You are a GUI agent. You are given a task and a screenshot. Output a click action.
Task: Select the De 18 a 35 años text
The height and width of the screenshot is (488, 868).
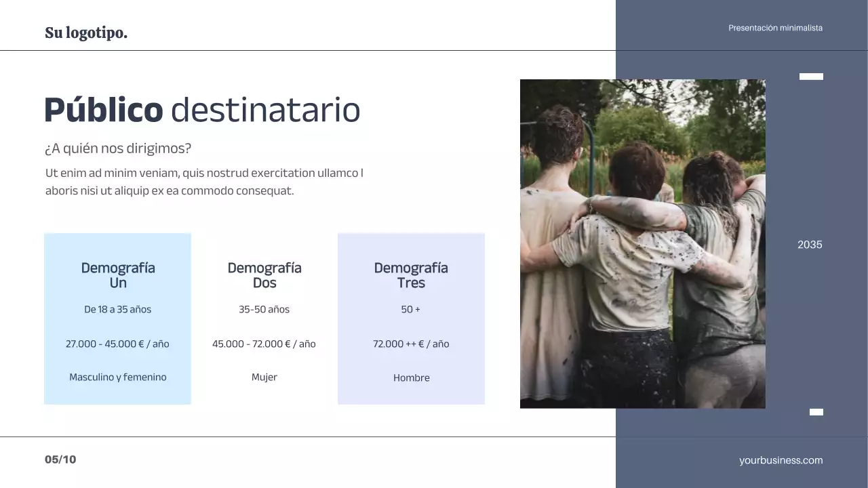117,309
